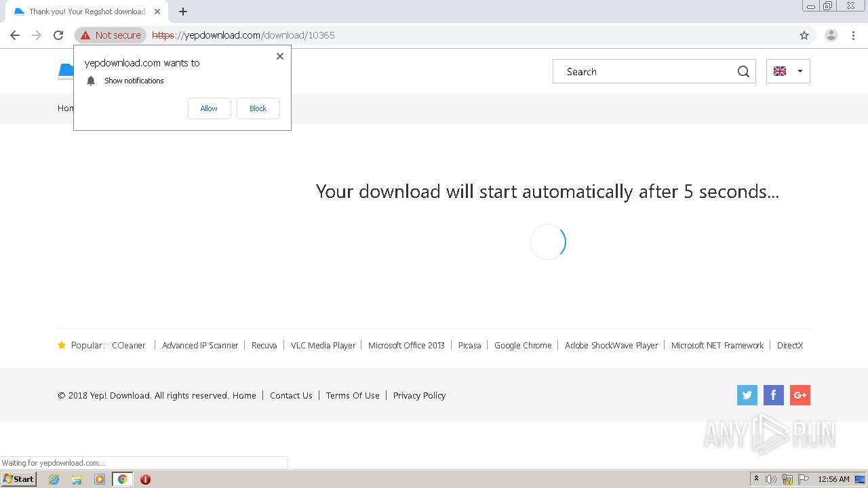This screenshot has height=488, width=868.
Task: Click the notification bell icon
Action: (x=91, y=81)
